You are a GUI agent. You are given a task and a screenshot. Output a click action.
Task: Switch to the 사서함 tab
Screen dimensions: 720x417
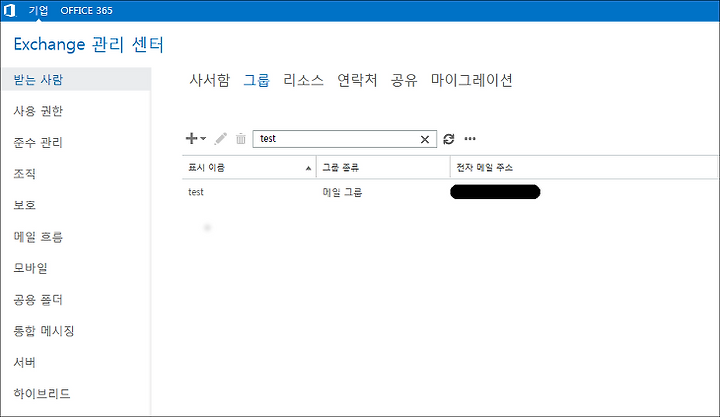209,80
